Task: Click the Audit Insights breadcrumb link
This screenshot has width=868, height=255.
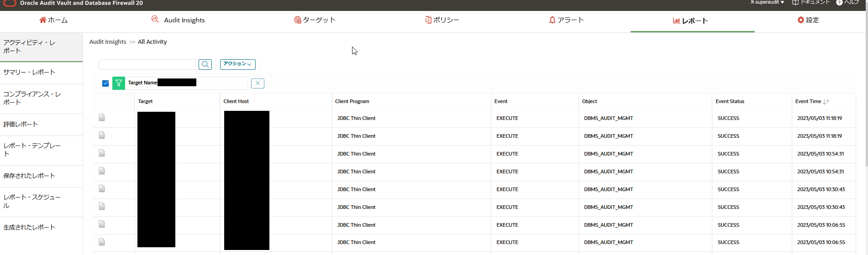Action: tap(108, 42)
